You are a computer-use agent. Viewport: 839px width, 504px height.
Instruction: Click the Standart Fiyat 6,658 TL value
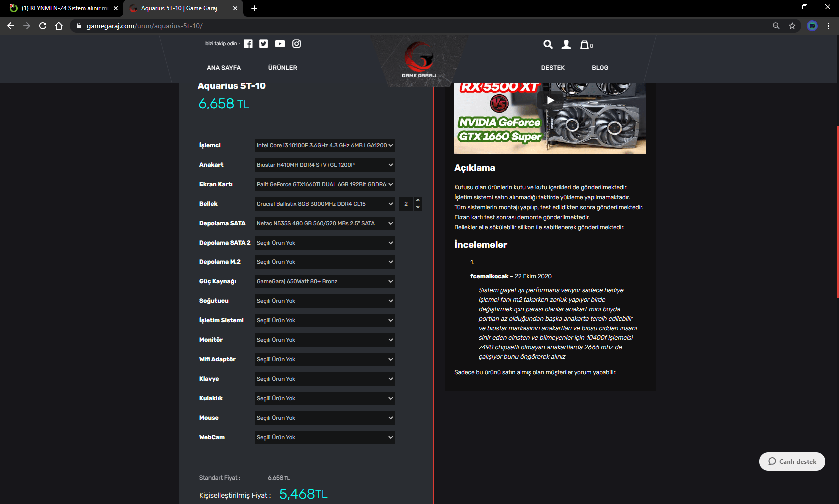[x=279, y=478]
